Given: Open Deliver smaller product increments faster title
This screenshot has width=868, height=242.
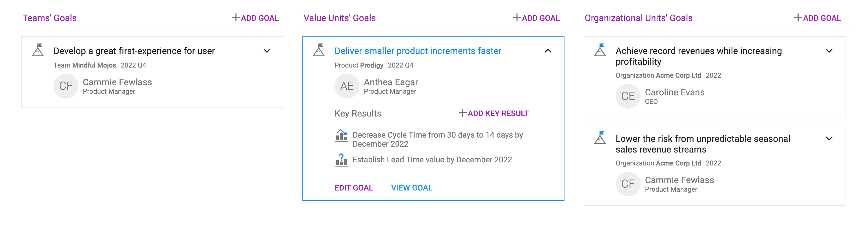Looking at the screenshot, I should [x=418, y=51].
